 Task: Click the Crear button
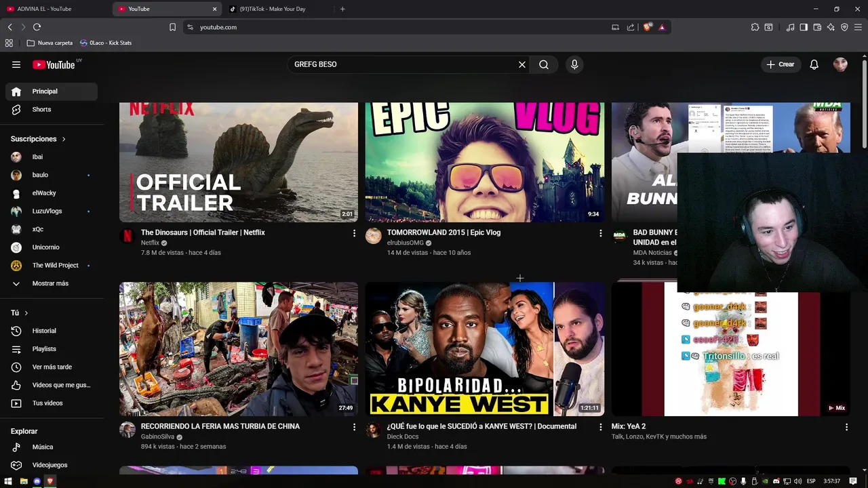click(x=781, y=64)
